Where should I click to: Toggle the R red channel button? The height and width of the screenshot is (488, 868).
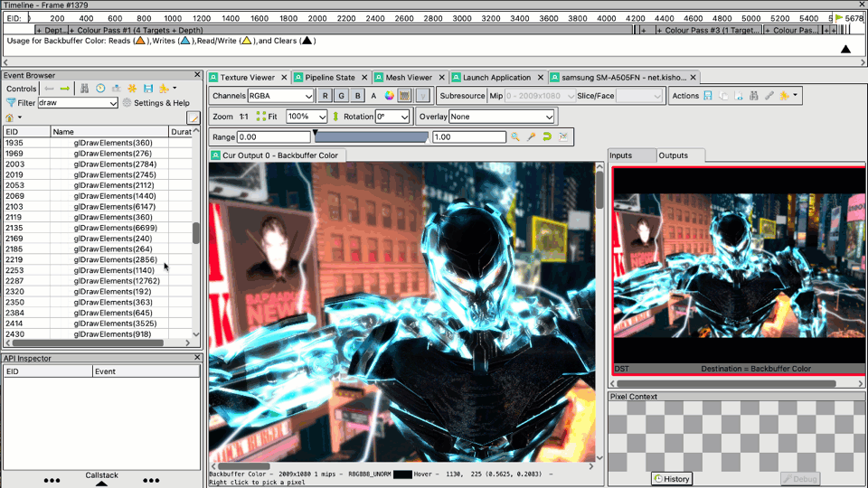click(325, 96)
